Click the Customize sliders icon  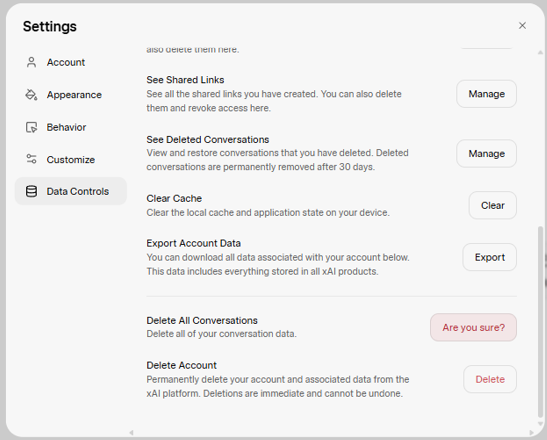31,159
